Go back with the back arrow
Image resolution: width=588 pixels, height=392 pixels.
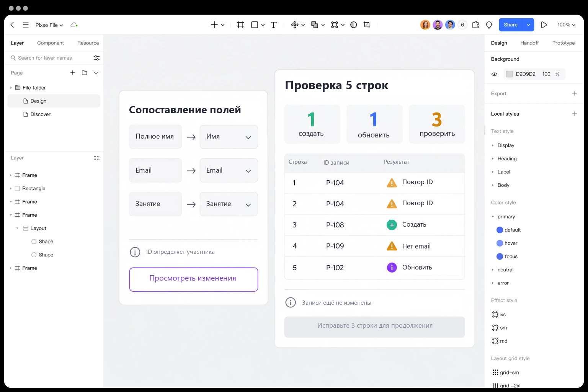click(x=12, y=25)
